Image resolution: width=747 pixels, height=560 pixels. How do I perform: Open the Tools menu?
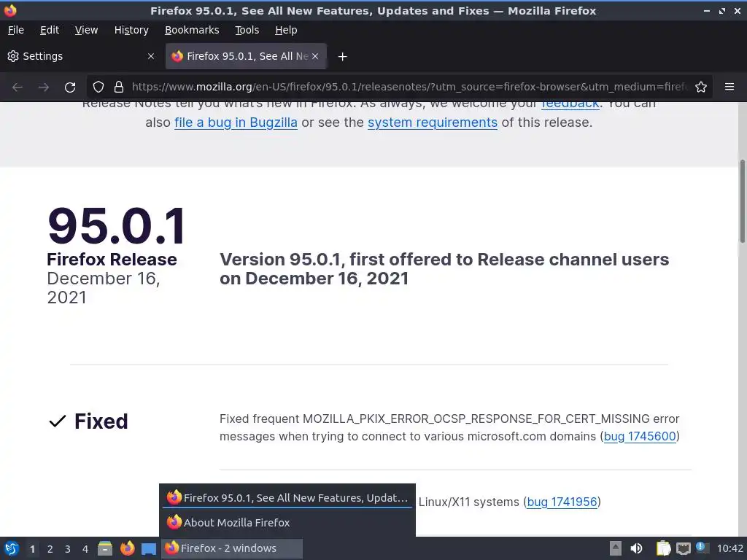(247, 30)
